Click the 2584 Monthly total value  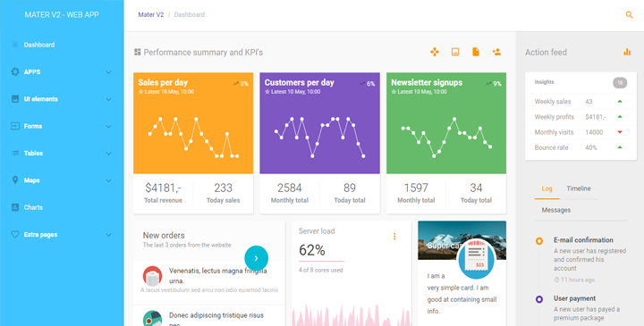tap(290, 188)
